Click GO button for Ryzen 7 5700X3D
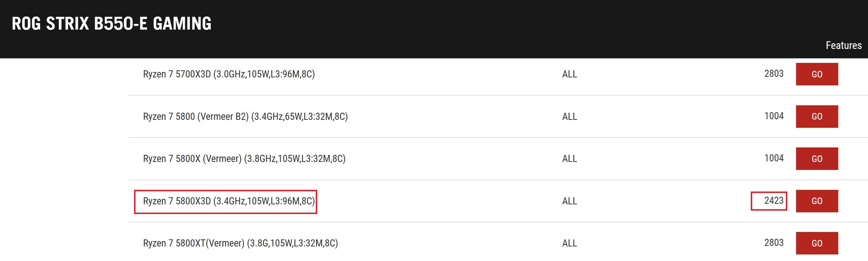The width and height of the screenshot is (868, 261). (816, 74)
